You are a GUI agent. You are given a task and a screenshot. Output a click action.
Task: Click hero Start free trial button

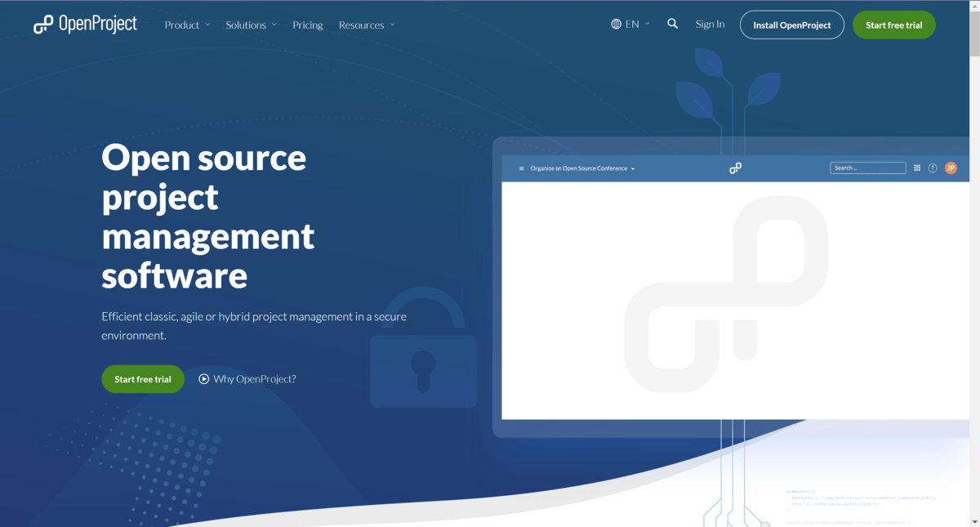(143, 379)
